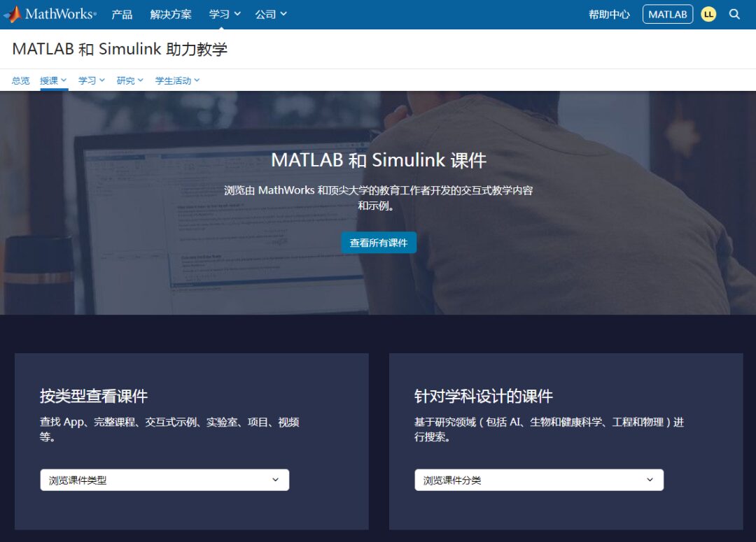Expand the 学习 submenu in secondary navigation
This screenshot has height=542, width=756.
click(92, 80)
